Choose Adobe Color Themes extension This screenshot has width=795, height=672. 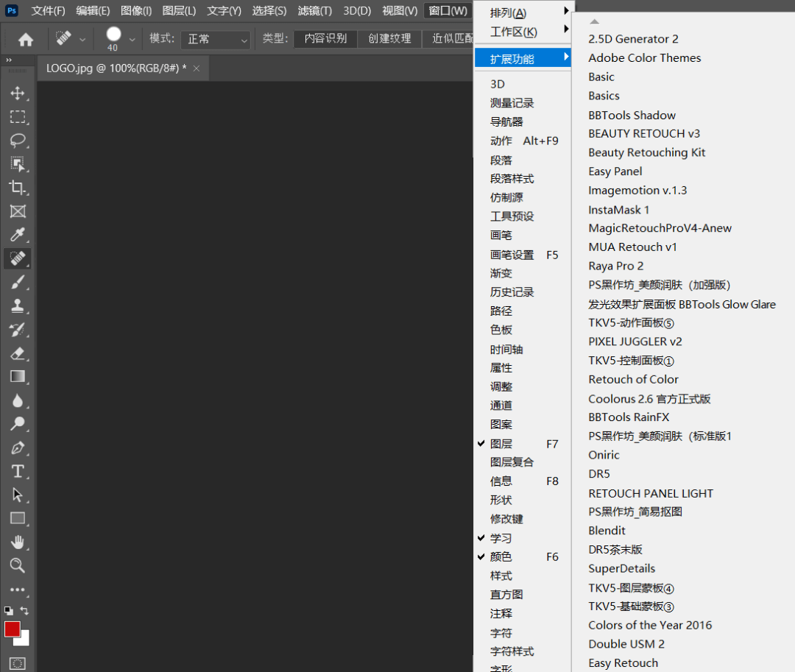point(644,58)
